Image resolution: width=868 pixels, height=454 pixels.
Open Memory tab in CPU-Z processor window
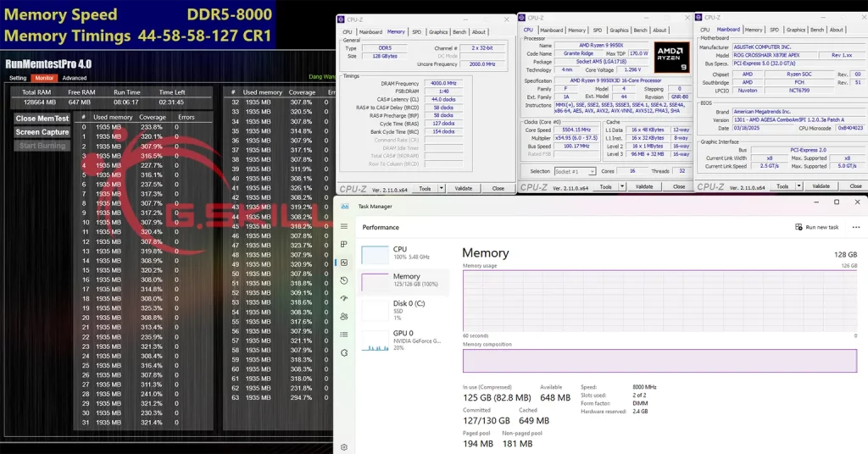click(576, 30)
